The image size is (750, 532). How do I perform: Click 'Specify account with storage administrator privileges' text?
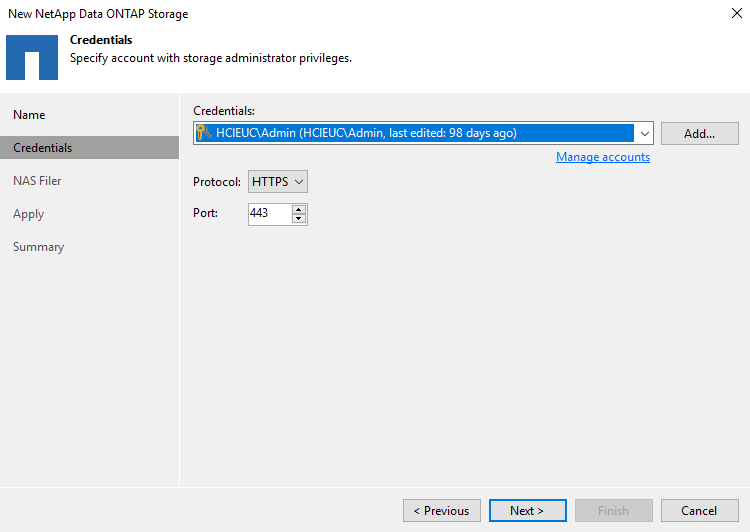(x=210, y=58)
